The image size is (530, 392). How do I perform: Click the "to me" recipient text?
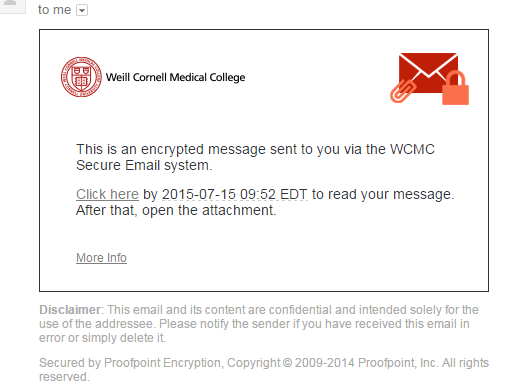pyautogui.click(x=54, y=10)
